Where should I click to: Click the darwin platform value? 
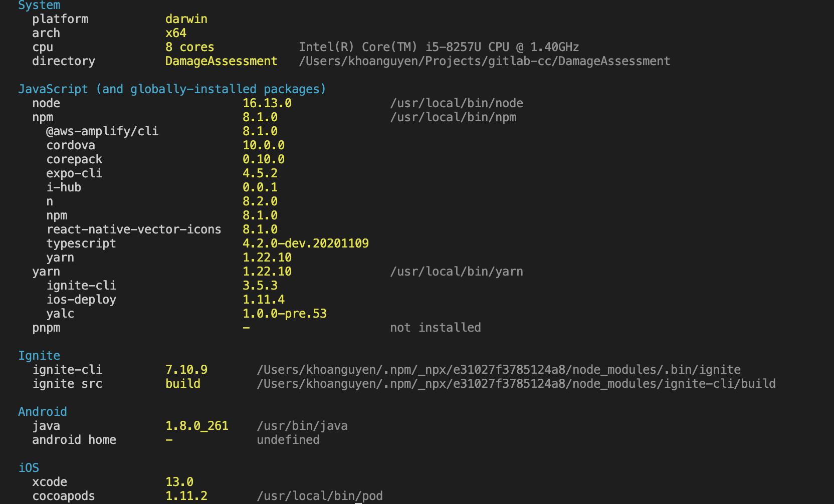[x=186, y=19]
